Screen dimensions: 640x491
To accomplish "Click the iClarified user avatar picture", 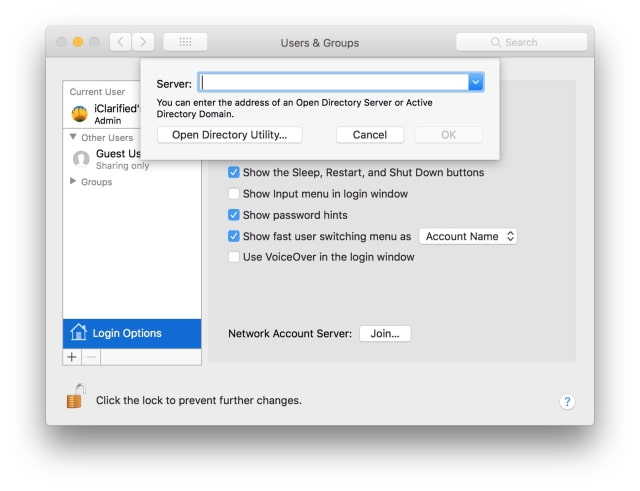I will point(80,114).
